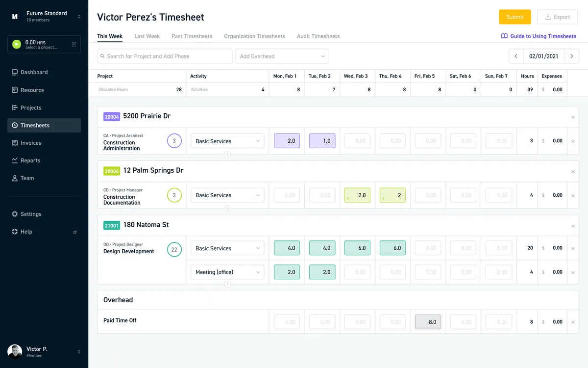Screen dimensions: 588x368
Task: Remove the 5200 Prairie Dr project
Action: (x=573, y=117)
